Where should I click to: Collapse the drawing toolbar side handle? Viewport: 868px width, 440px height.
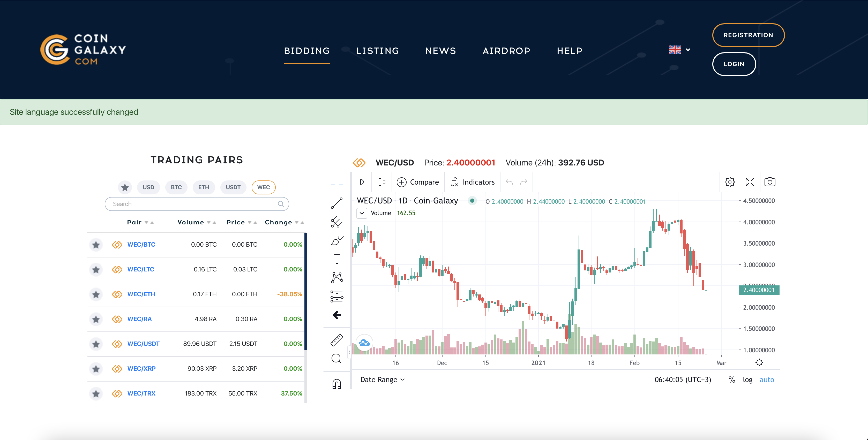349,352
